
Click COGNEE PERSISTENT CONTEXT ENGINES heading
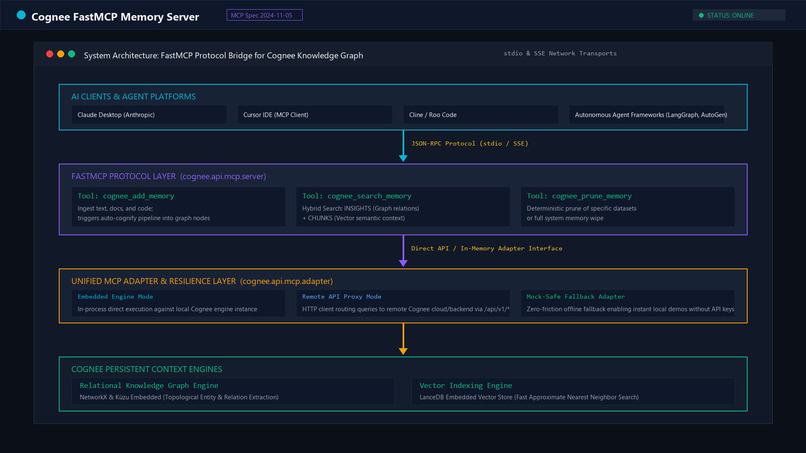tap(147, 369)
